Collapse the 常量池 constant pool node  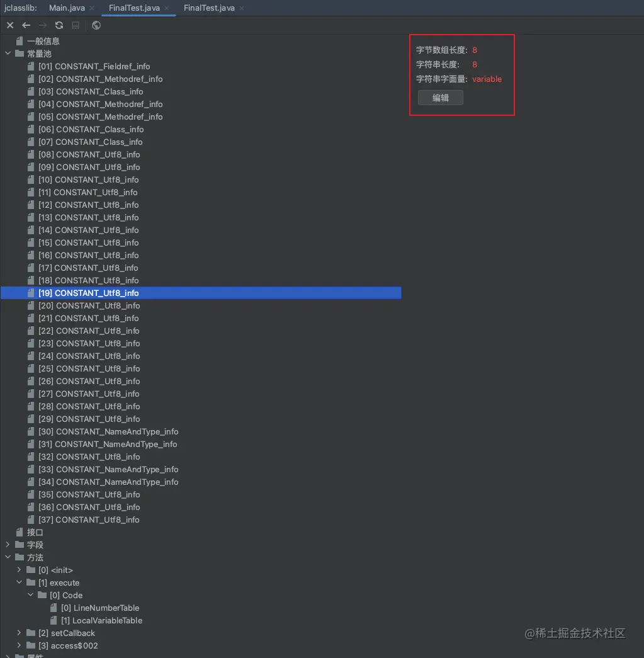8,54
